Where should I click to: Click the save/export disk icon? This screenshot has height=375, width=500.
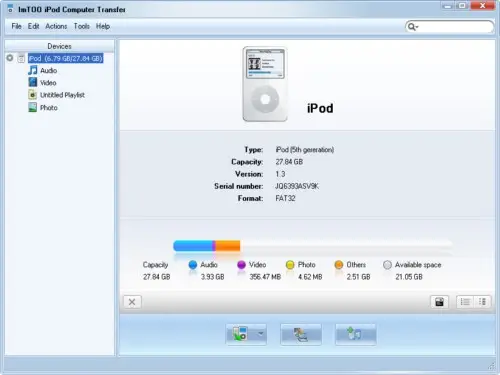pyautogui.click(x=439, y=302)
